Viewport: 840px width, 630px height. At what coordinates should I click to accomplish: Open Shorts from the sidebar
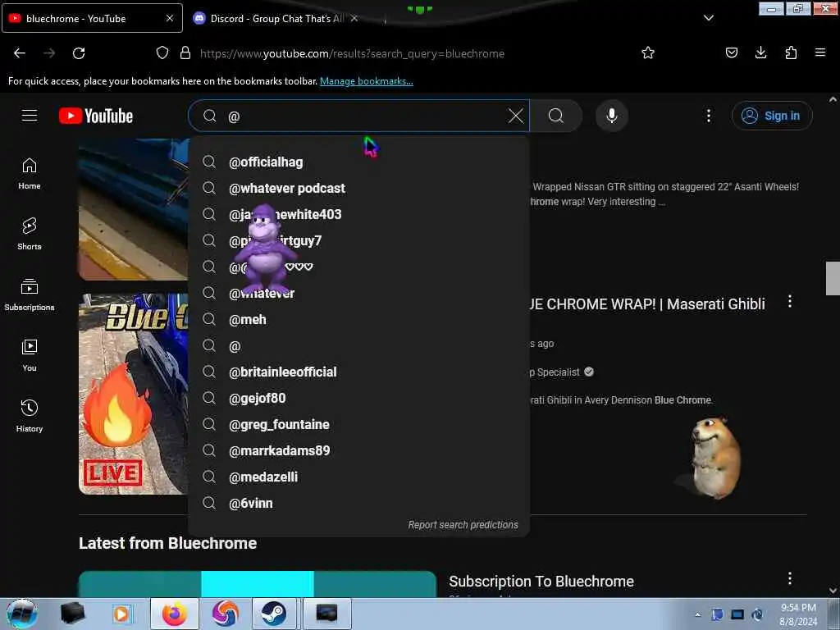[x=30, y=234]
